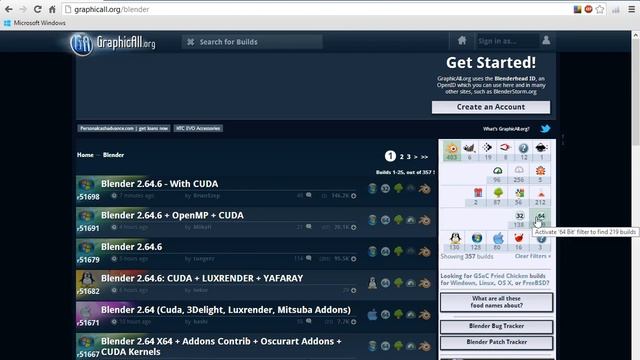Click Clear Filters link
640x360 pixels.
click(x=533, y=256)
